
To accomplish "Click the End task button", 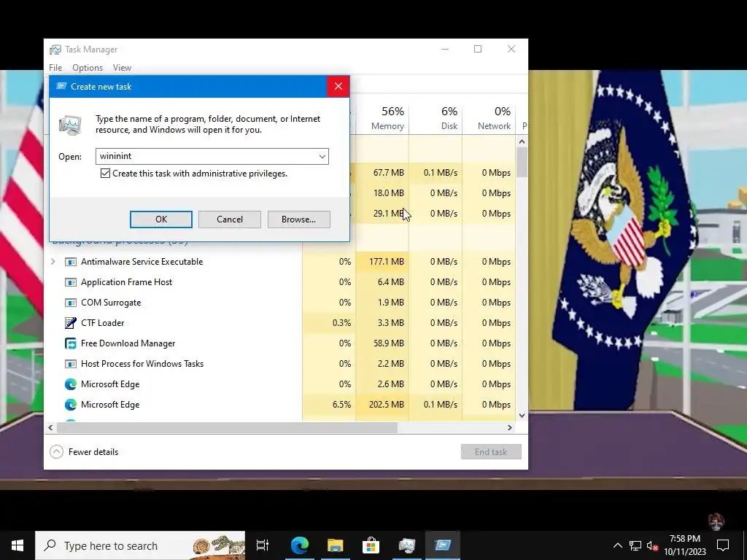I will click(x=491, y=452).
